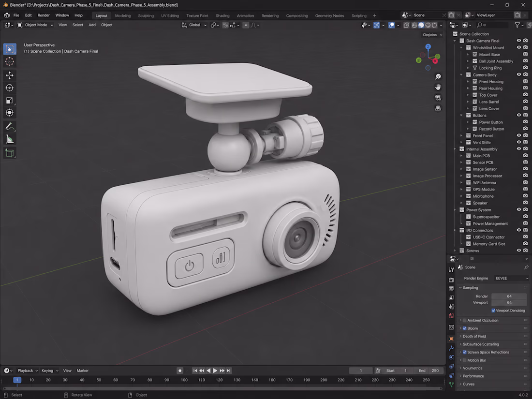The width and height of the screenshot is (532, 399).
Task: Choose the Move tool
Action: [x=10, y=75]
